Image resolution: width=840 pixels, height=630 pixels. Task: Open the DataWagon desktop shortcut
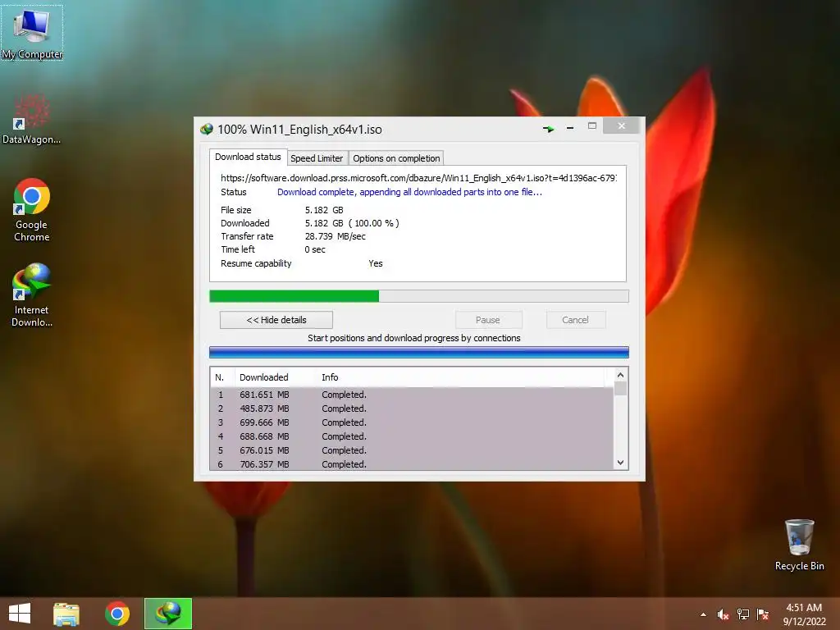(32, 119)
